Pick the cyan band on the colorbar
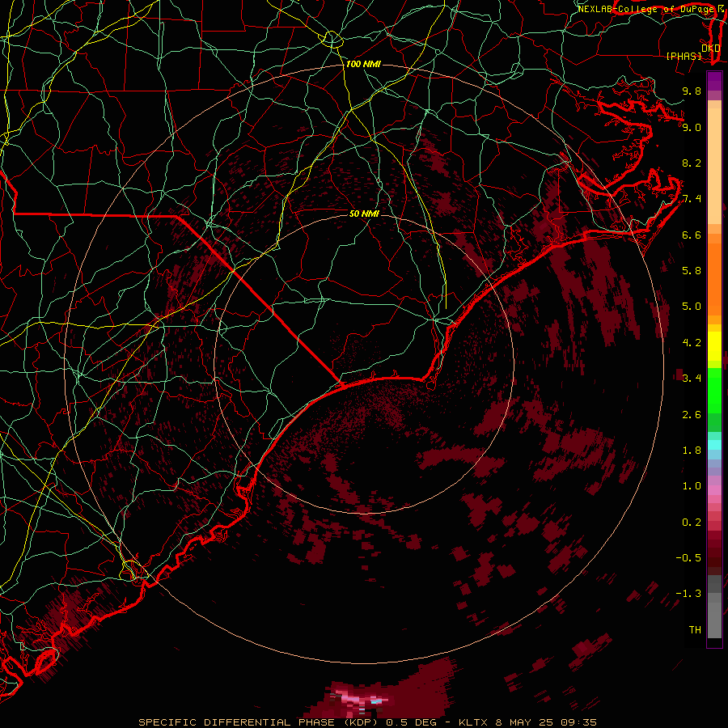Screen dimensions: 728x728 (x=714, y=444)
